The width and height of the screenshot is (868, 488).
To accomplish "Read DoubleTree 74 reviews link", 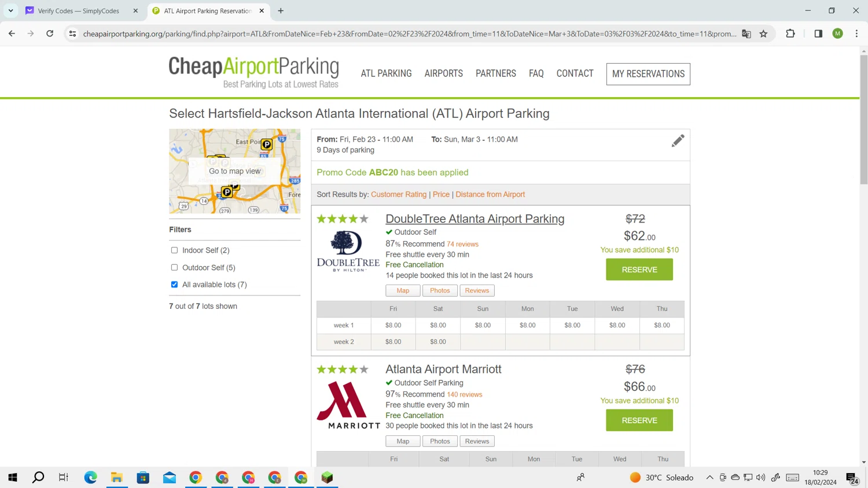I will click(x=462, y=244).
